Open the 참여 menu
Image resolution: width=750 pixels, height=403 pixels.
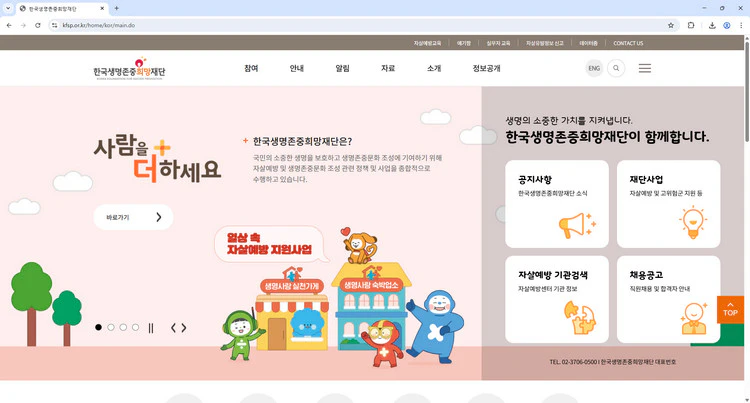251,68
